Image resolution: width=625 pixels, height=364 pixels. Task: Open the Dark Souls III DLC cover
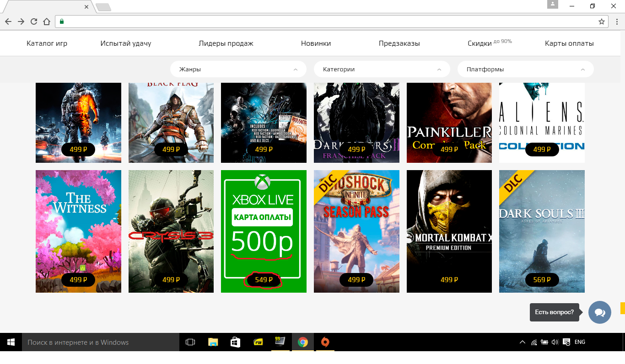click(542, 231)
